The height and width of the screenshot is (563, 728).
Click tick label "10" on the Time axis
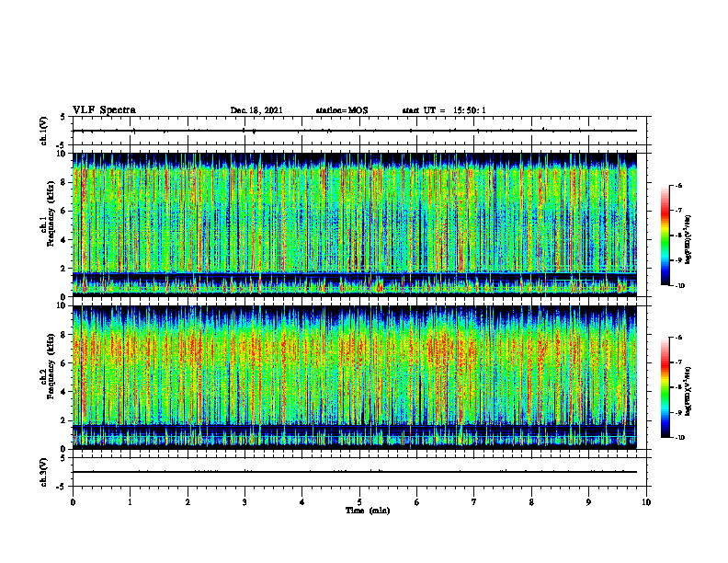646,502
